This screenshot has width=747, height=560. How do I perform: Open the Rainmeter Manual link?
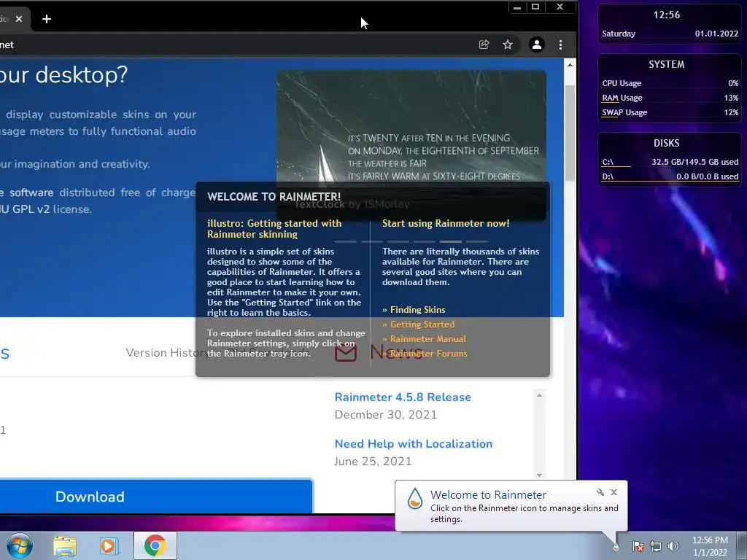[x=424, y=339]
